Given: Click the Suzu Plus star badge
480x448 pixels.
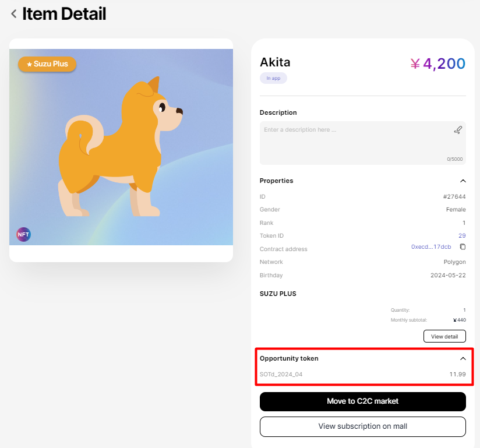Looking at the screenshot, I should 47,64.
